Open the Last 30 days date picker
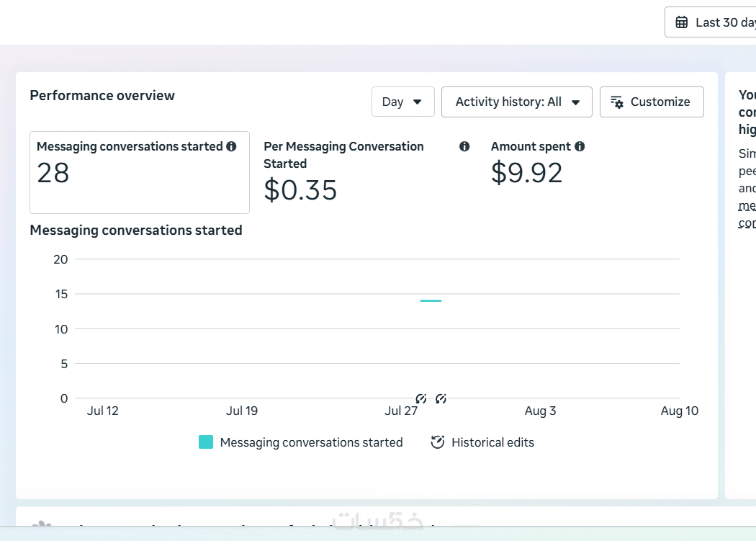This screenshot has width=756, height=541. click(x=710, y=22)
